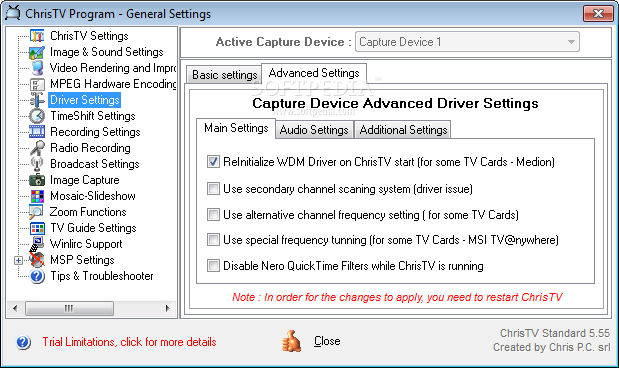
Task: Enable special frequency tunning checkbox
Action: 213,239
